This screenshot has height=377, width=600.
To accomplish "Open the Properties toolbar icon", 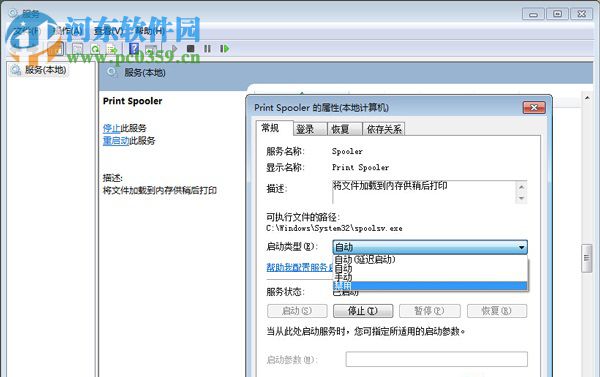I will click(77, 49).
